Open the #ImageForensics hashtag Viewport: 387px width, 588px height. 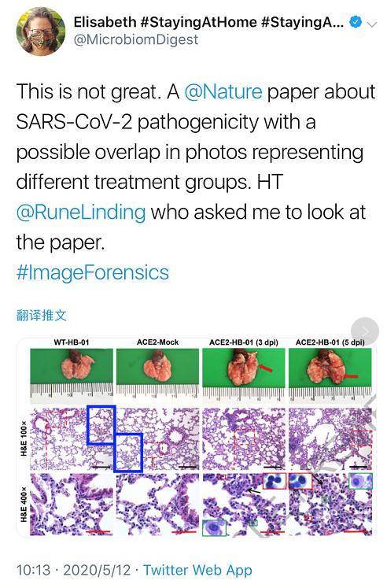[x=93, y=272]
